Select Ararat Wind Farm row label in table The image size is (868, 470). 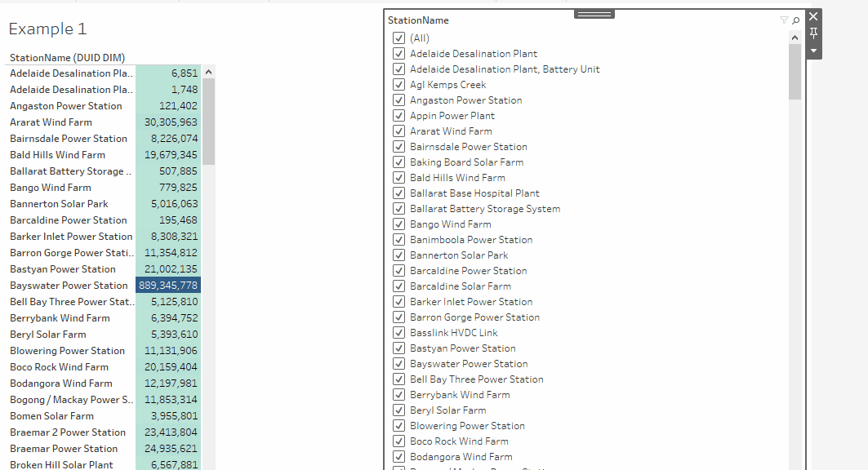tap(51, 122)
